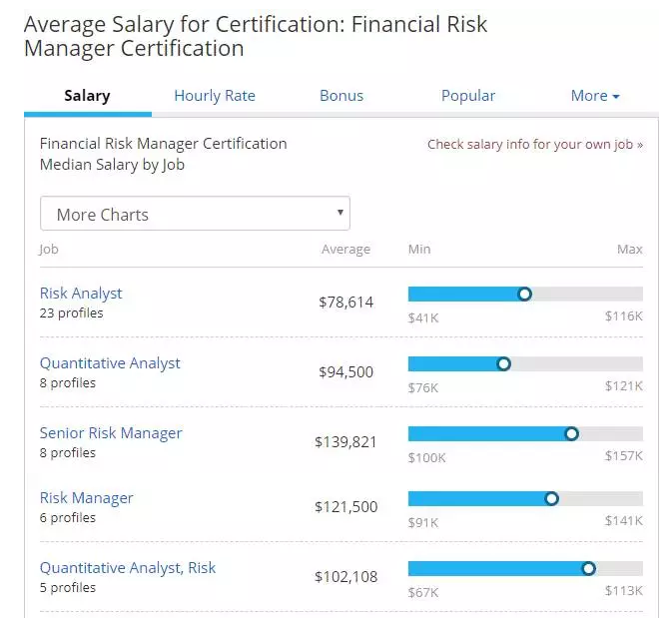Select the Bonus tab
The height and width of the screenshot is (618, 672).
(x=341, y=96)
